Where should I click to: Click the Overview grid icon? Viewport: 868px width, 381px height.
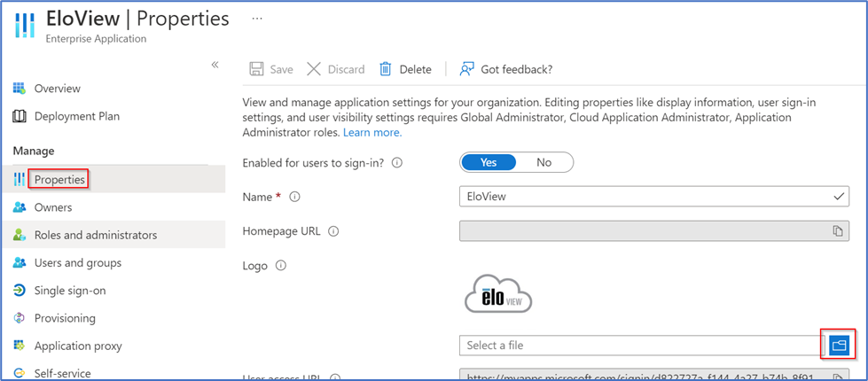[20, 89]
